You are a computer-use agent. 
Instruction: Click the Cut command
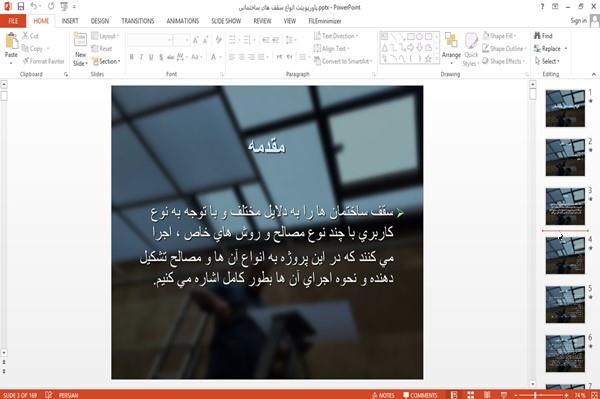31,36
